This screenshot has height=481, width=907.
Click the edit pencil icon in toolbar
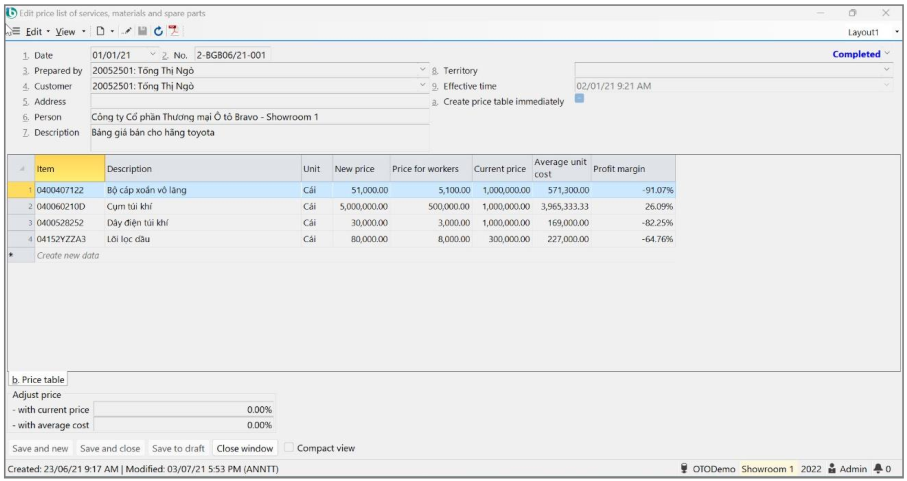click(x=128, y=32)
